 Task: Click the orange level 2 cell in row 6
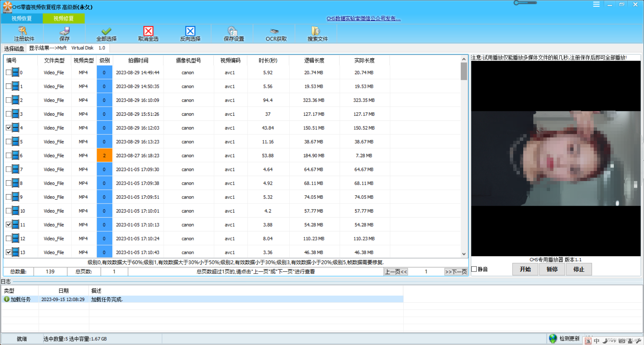[104, 155]
